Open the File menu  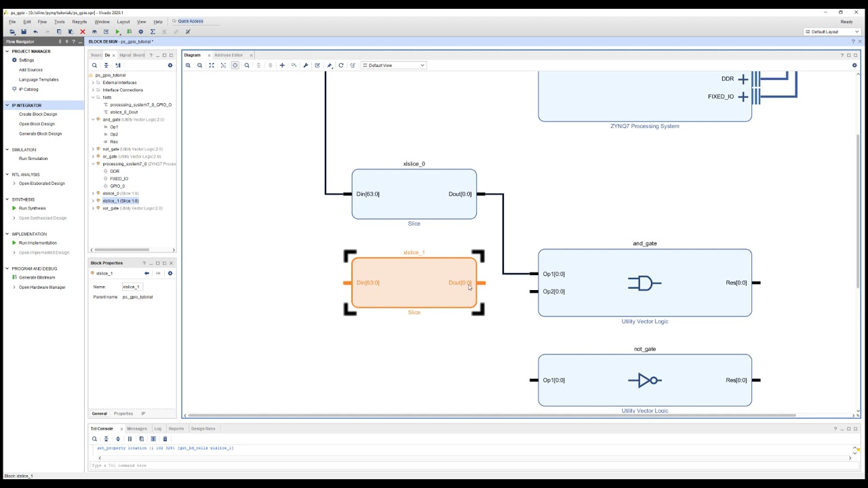[x=12, y=22]
